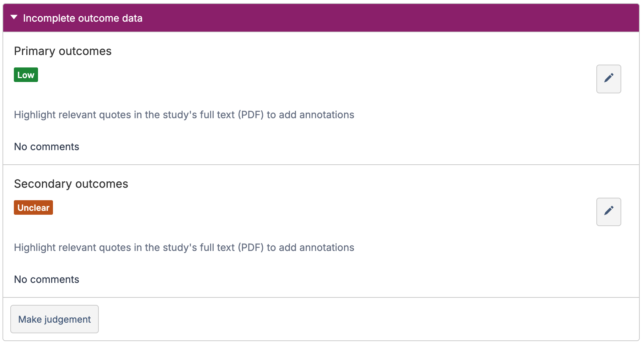
Task: Click the Primary outcomes heading
Action: (63, 51)
